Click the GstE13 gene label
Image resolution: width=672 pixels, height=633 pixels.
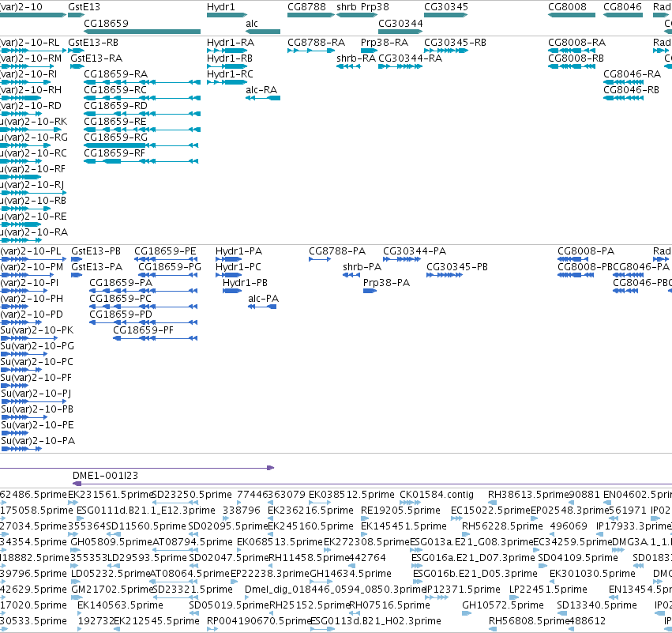point(84,7)
